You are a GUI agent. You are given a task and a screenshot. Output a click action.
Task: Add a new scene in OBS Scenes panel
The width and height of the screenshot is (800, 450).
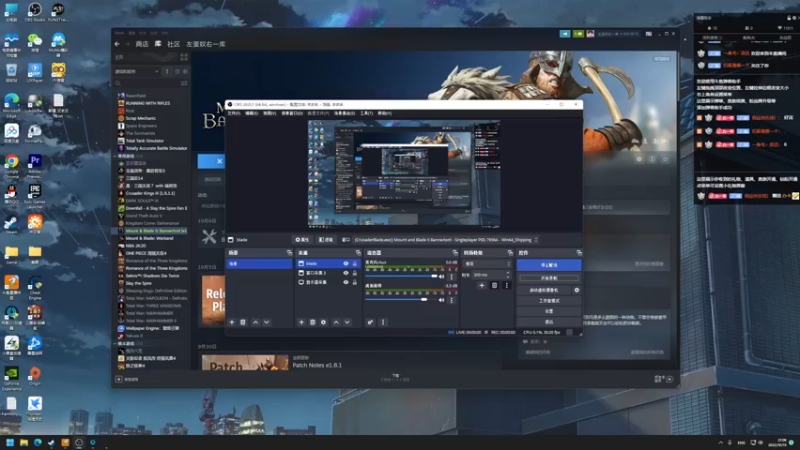(x=232, y=322)
